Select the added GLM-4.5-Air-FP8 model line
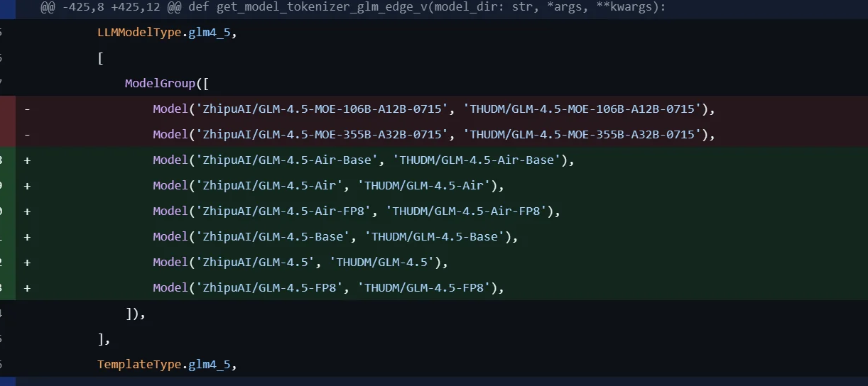 pyautogui.click(x=434, y=211)
